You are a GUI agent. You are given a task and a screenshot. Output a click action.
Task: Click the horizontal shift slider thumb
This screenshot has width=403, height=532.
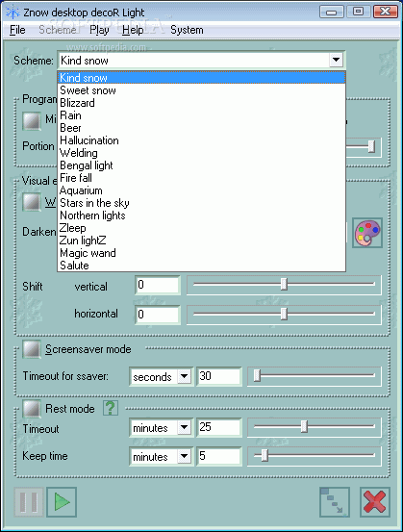click(284, 315)
